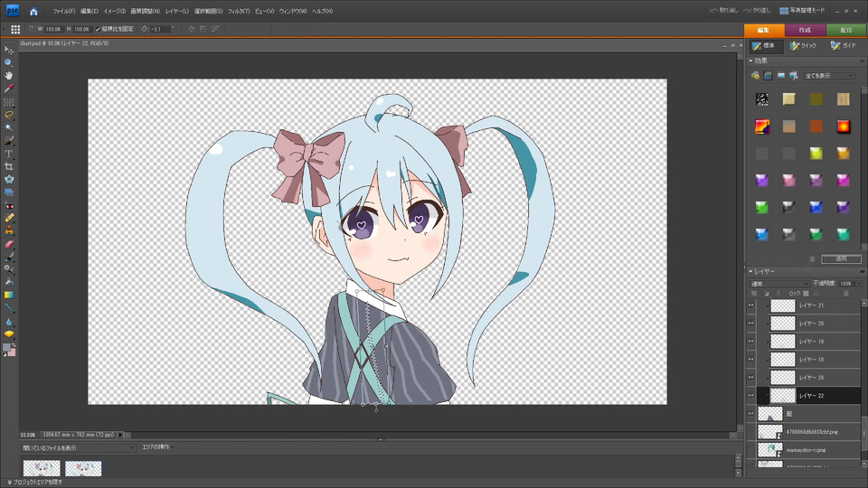Toggle the constrain proportions (縦横比を固定) checkbox
868x488 pixels.
(98, 29)
